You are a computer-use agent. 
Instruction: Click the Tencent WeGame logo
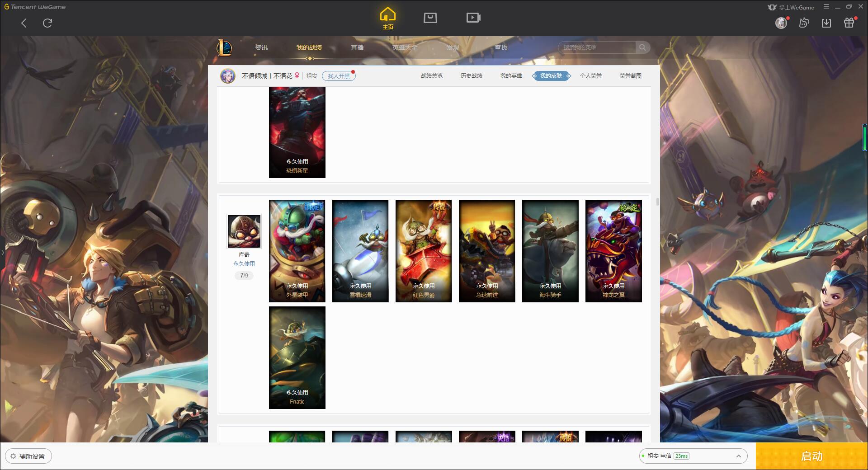click(x=35, y=7)
